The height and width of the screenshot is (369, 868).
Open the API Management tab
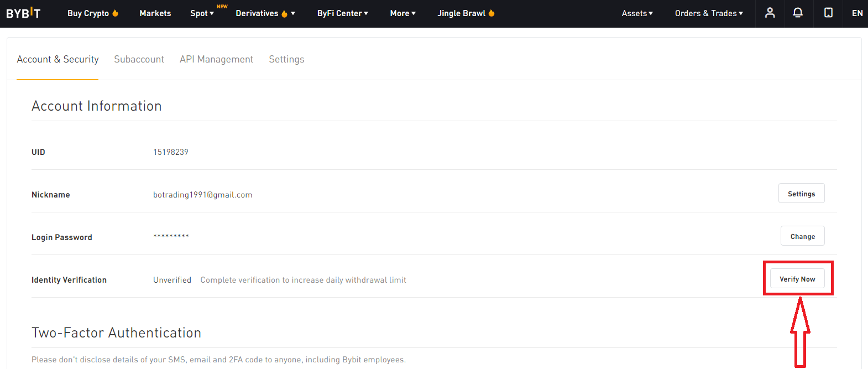point(216,59)
